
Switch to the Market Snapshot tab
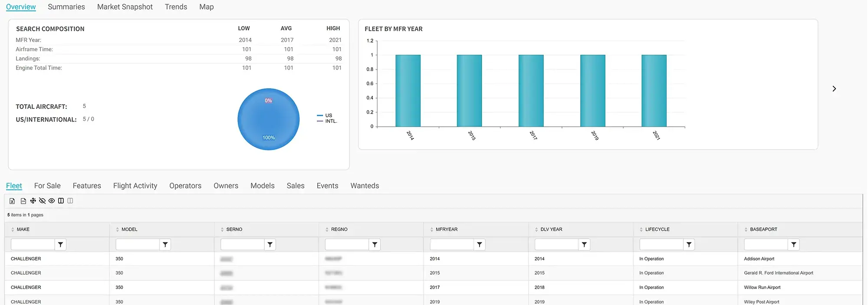(125, 7)
